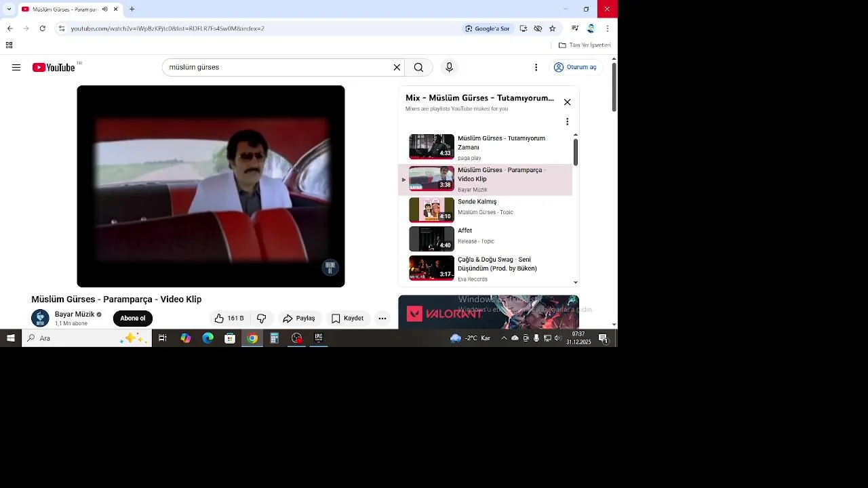868x488 pixels.
Task: Open the Chrome profile avatar
Action: tap(591, 28)
